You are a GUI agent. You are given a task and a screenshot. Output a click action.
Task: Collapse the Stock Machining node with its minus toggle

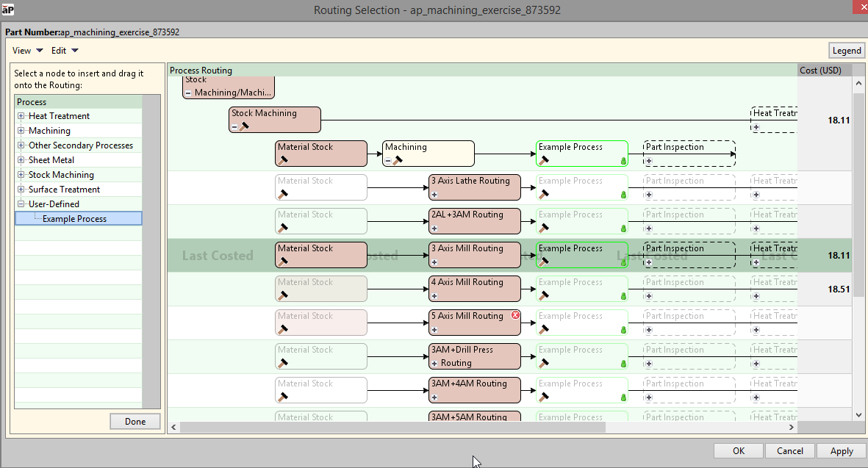coord(234,127)
